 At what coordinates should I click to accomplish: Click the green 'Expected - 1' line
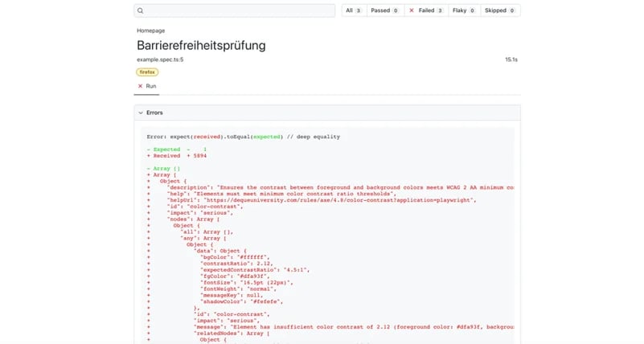tap(177, 149)
